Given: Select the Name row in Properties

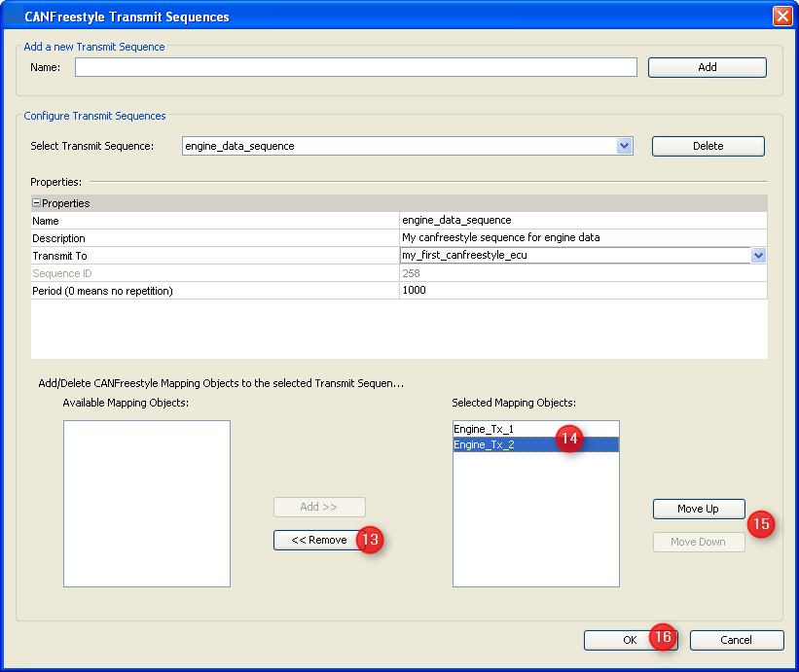Looking at the screenshot, I should point(195,220).
